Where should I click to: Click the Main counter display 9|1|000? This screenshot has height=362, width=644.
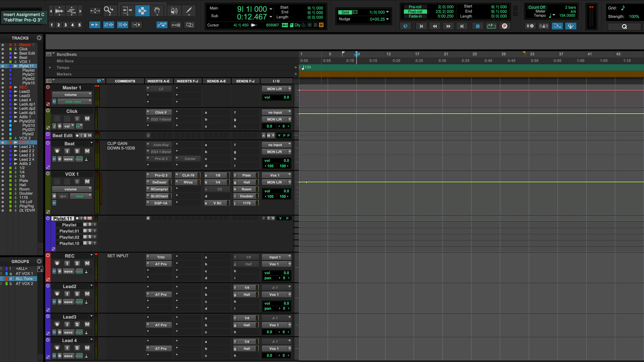[x=252, y=9]
